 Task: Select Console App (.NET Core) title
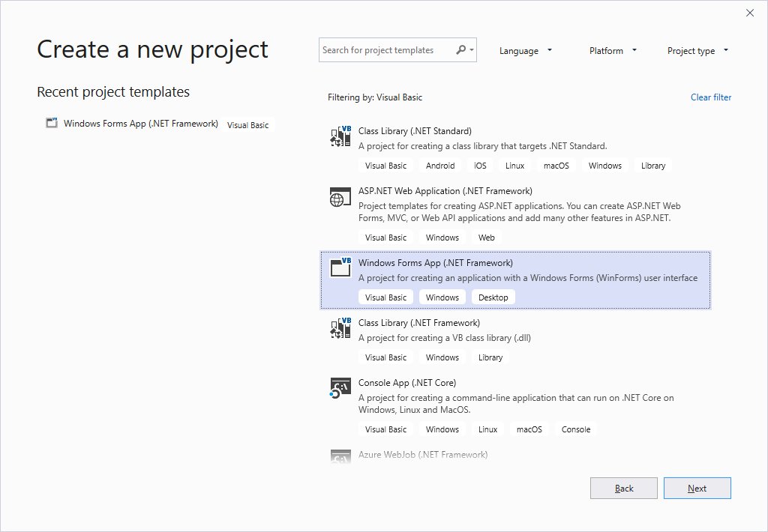click(407, 383)
